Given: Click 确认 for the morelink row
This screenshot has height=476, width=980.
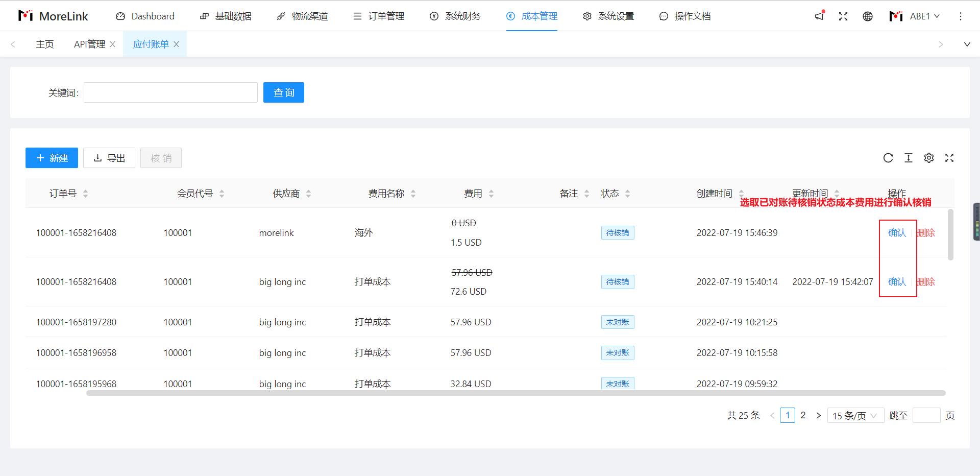Looking at the screenshot, I should tap(897, 233).
